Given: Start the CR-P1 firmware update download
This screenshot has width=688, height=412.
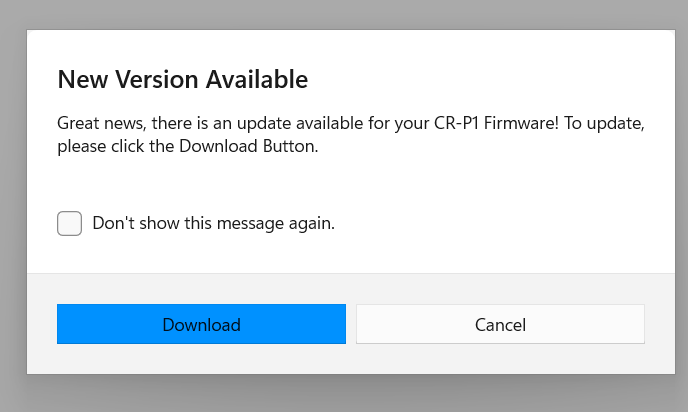Looking at the screenshot, I should coord(201,325).
